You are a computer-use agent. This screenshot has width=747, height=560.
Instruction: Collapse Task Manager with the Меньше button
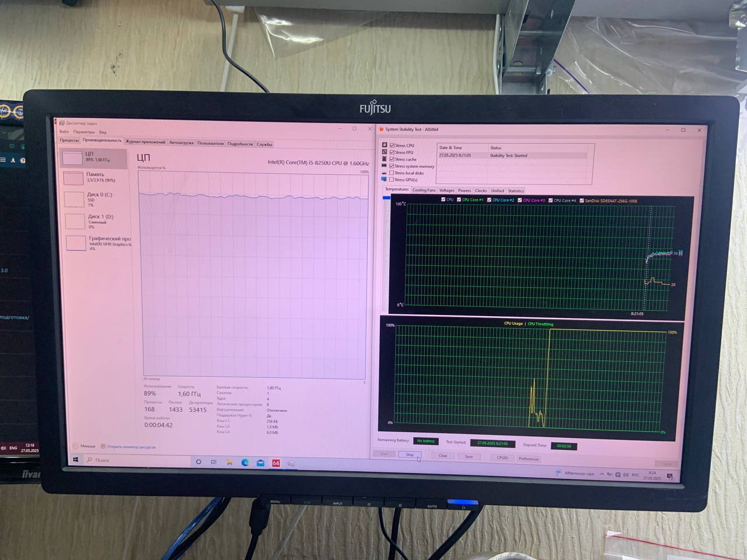(84, 446)
